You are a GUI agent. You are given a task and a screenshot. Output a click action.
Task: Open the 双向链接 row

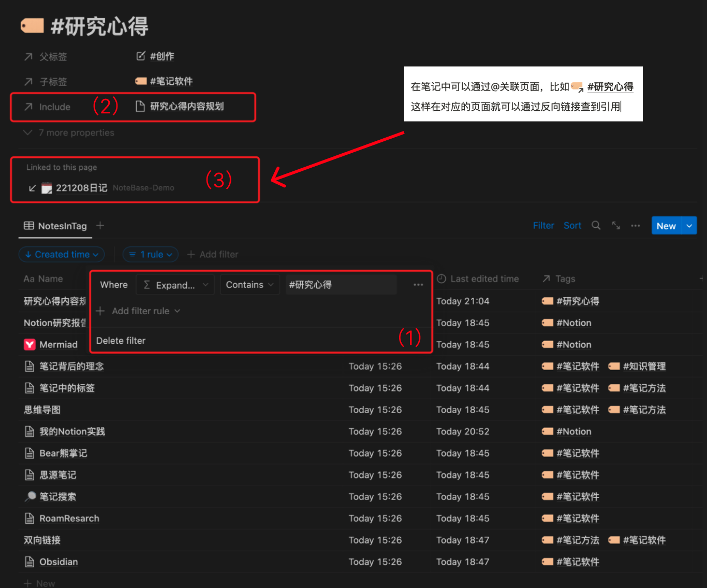[42, 540]
